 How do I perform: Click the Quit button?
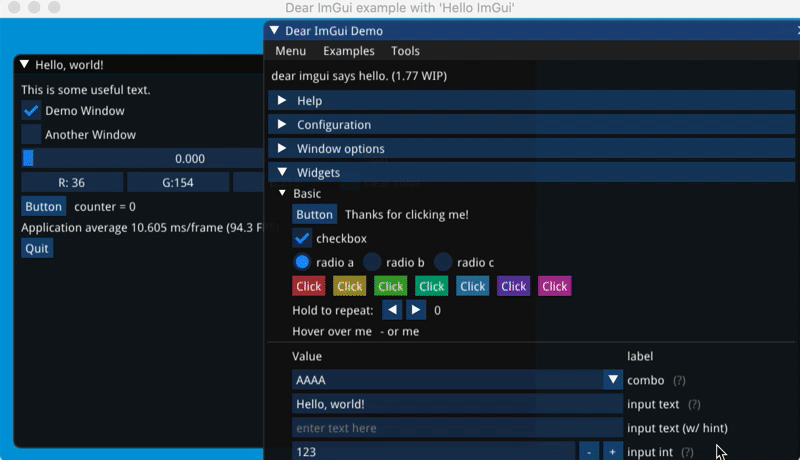pyautogui.click(x=37, y=248)
